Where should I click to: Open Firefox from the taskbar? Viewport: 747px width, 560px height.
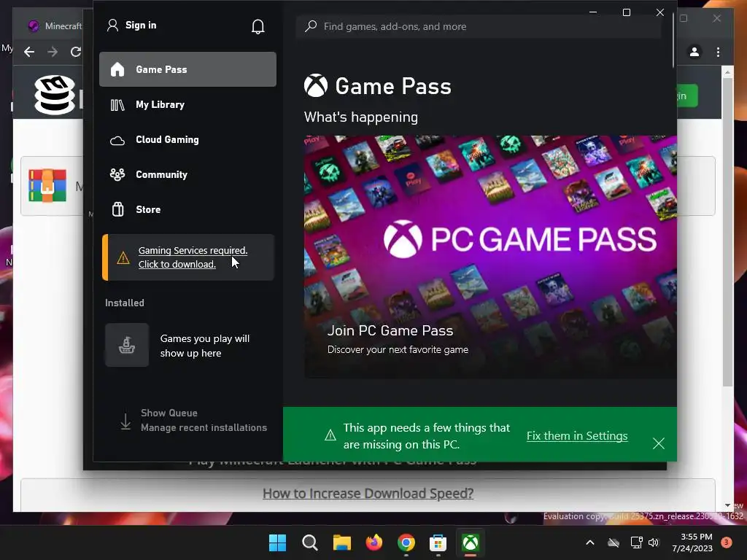pos(374,542)
